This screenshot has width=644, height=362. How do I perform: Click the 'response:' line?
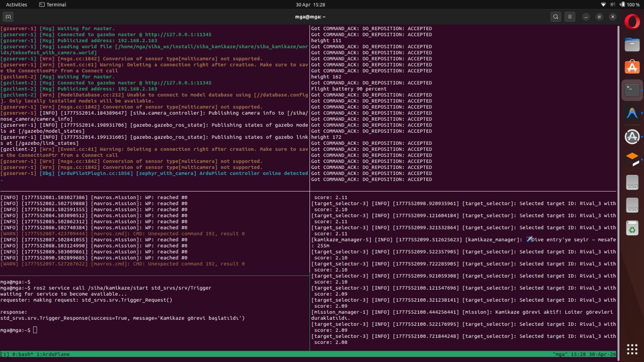click(14, 312)
